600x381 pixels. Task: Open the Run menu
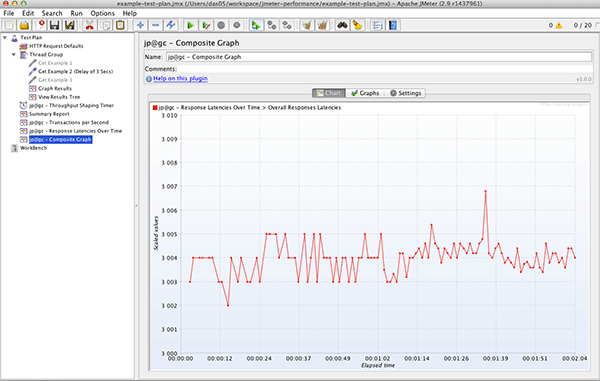point(77,13)
